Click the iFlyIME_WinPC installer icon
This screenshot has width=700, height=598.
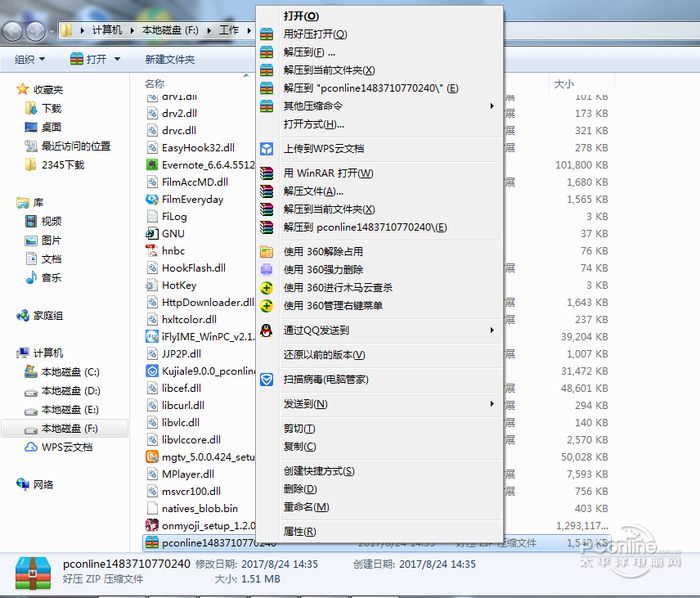point(152,336)
